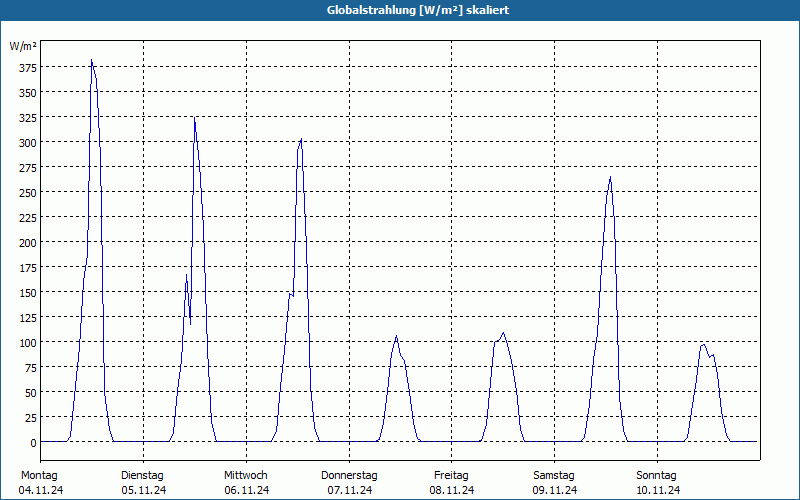
Task: Click Sunday's radiation peak near 97
Action: [x=704, y=344]
